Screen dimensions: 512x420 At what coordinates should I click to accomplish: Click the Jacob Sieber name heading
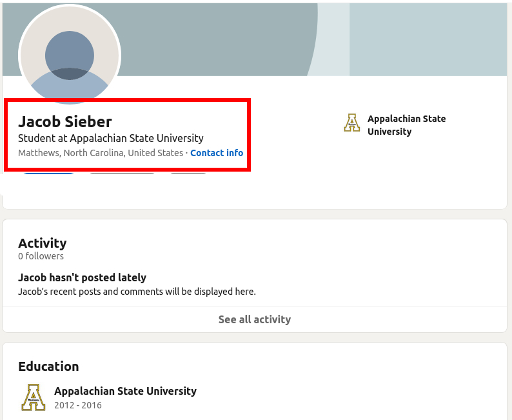click(x=65, y=121)
